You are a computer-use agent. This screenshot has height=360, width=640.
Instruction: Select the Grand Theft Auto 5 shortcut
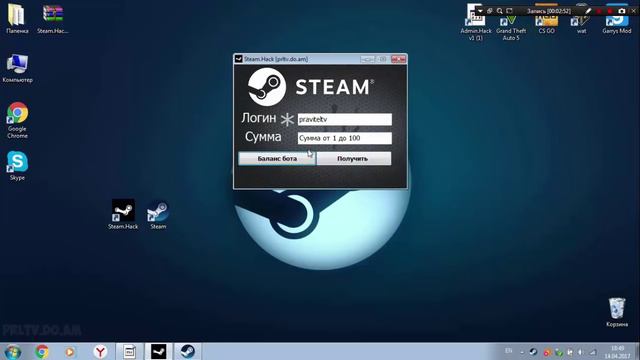click(511, 28)
